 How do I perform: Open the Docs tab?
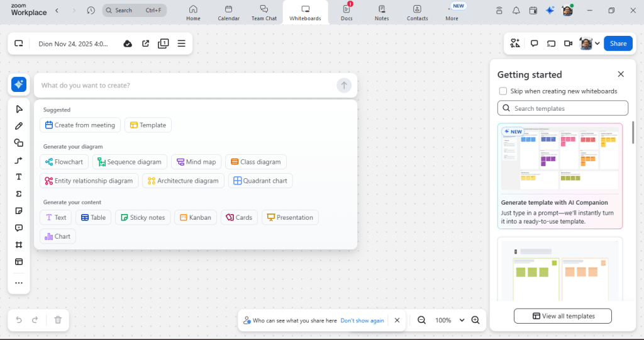[347, 13]
